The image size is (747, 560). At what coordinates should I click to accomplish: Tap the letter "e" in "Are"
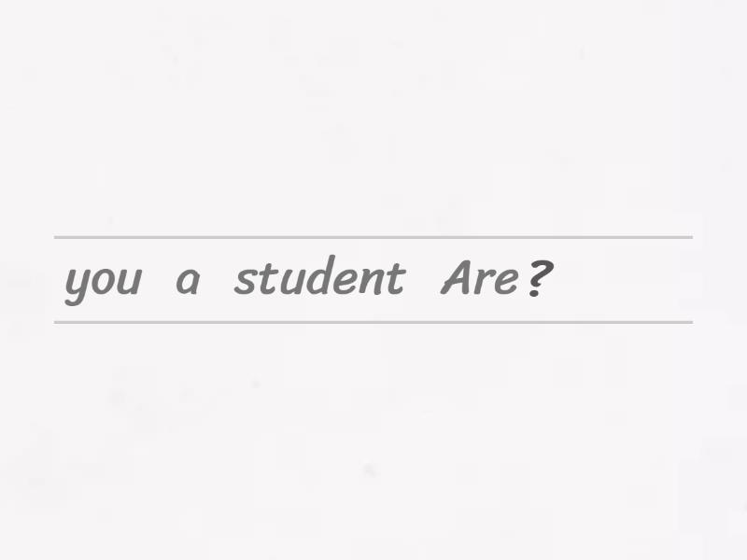pos(505,281)
